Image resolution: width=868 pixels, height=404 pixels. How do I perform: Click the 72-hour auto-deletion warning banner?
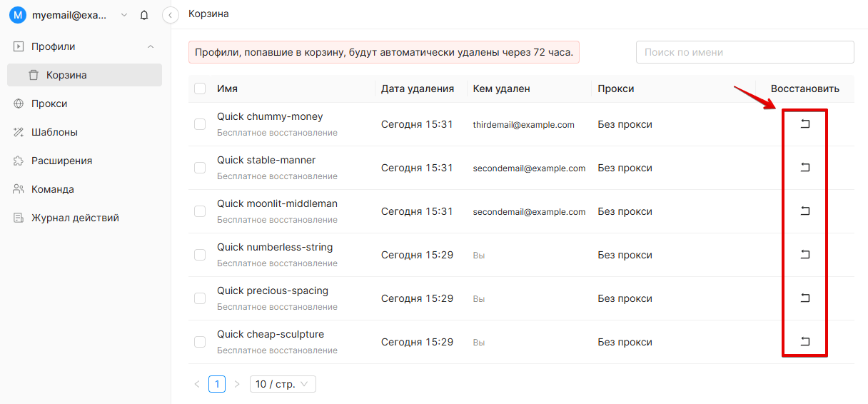384,52
